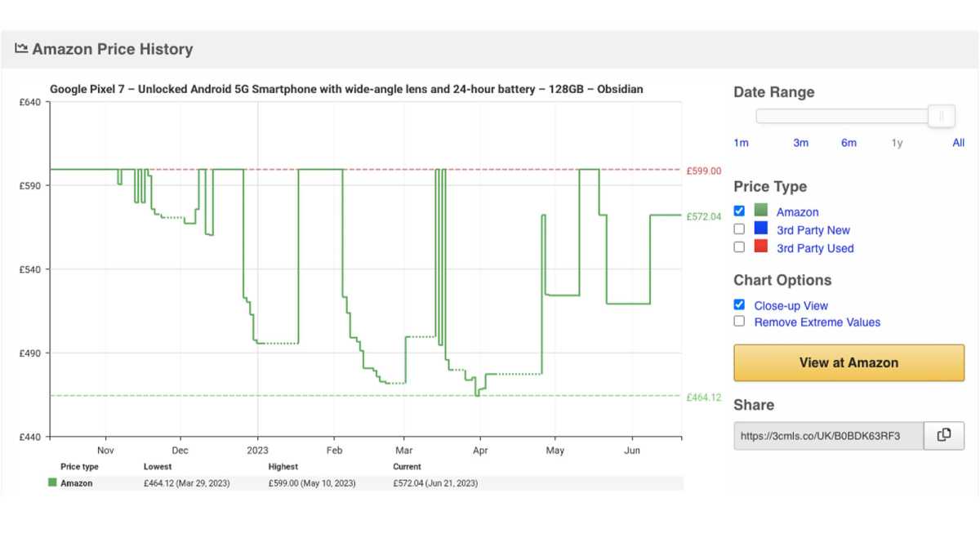This screenshot has height=551, width=980.
Task: Click the Amazon Price History heading
Action: [113, 49]
